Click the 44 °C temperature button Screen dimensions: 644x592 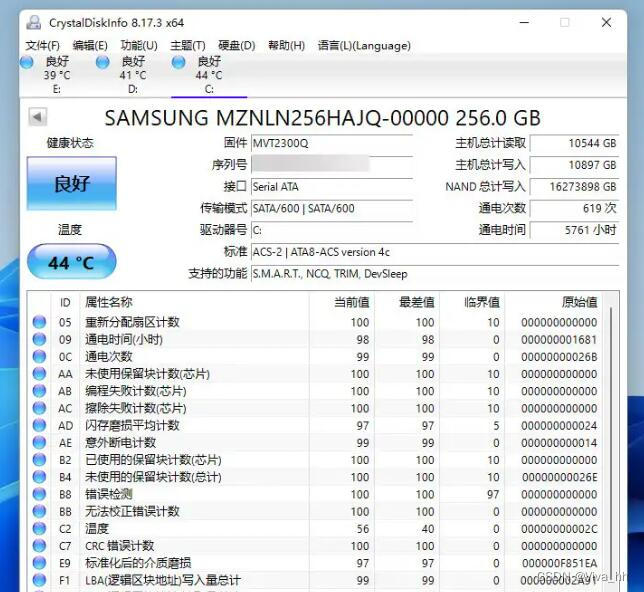point(72,262)
